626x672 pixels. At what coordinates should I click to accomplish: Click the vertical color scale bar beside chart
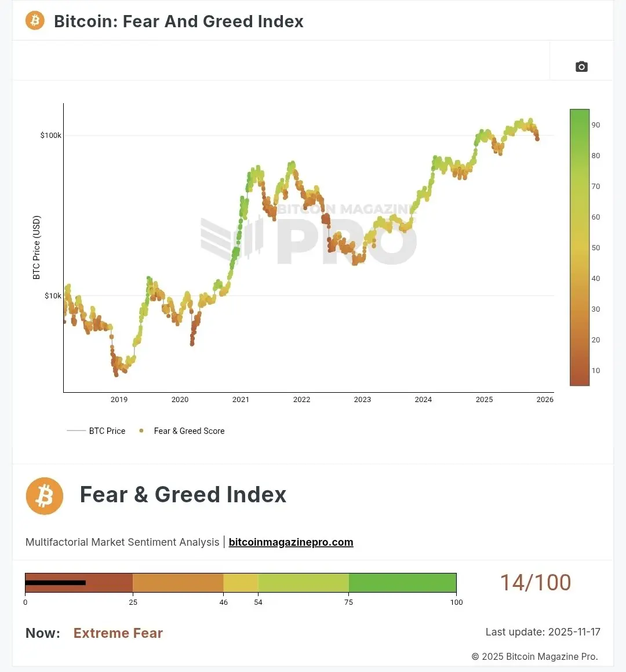pos(580,247)
